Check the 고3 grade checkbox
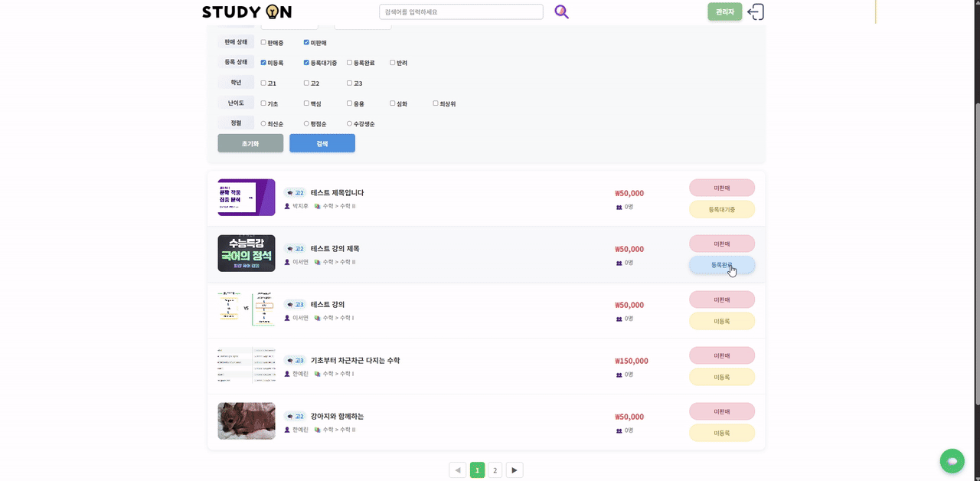 point(349,83)
